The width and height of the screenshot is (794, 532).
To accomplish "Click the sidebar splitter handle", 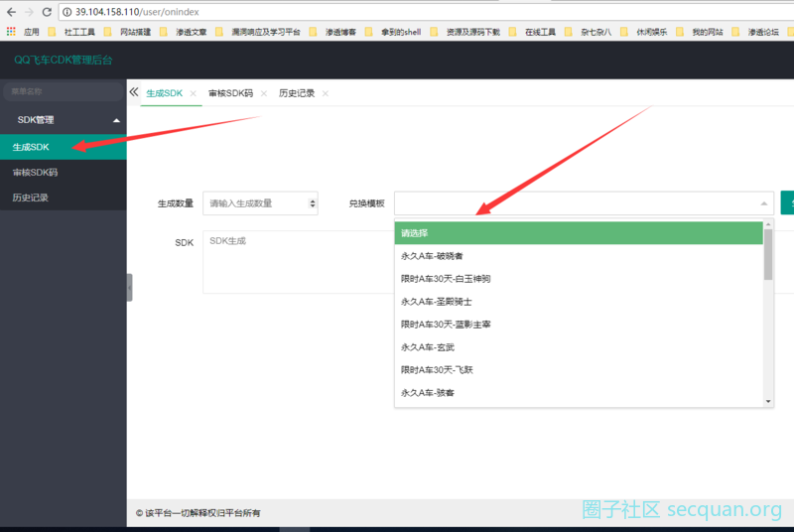I will point(129,287).
